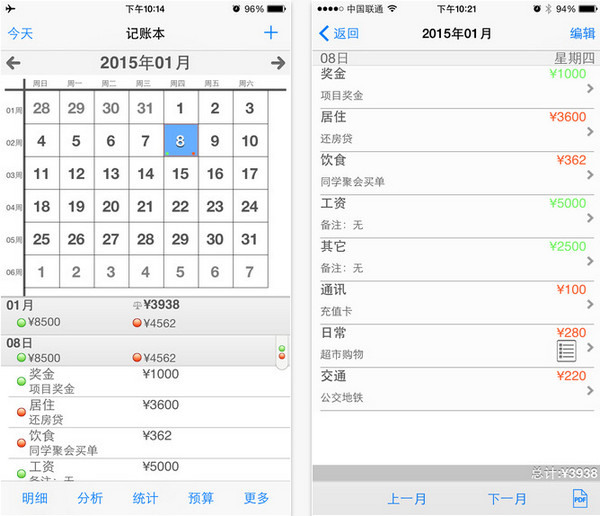The width and height of the screenshot is (600, 516).
Task: Go to previous month with left arrow
Action: (13, 63)
